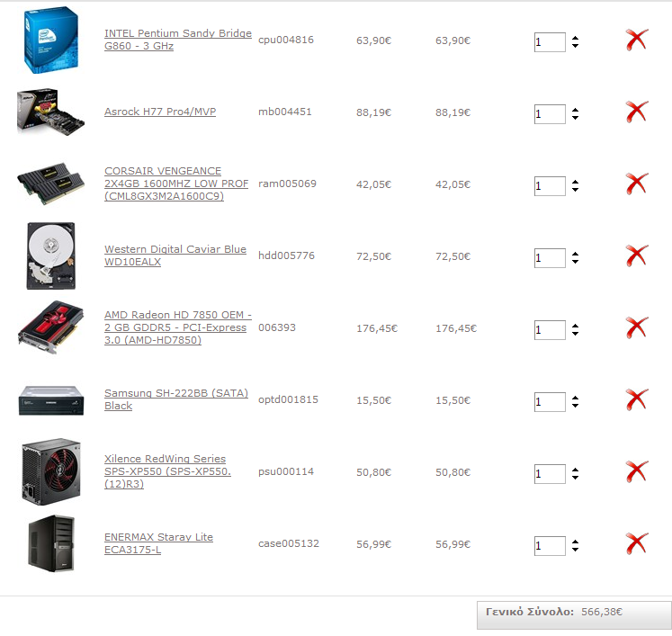This screenshot has width=672, height=636.
Task: Decrease quantity of the ENERMAX case
Action: [575, 549]
